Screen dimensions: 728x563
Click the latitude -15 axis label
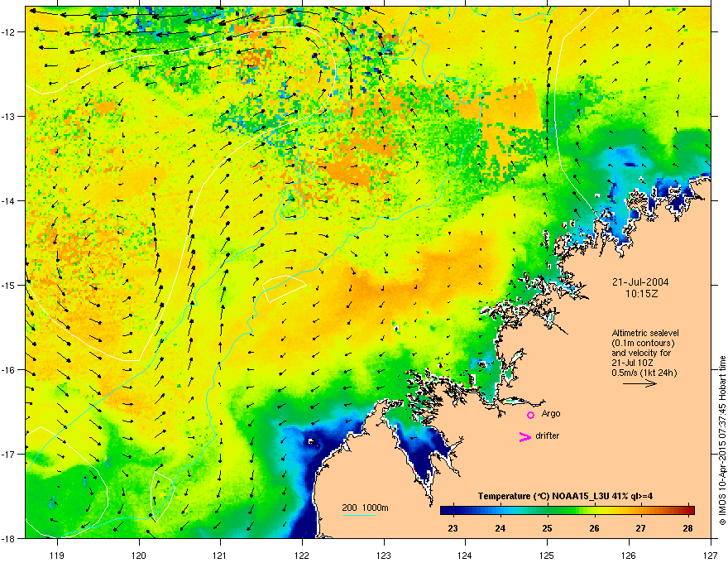click(7, 285)
